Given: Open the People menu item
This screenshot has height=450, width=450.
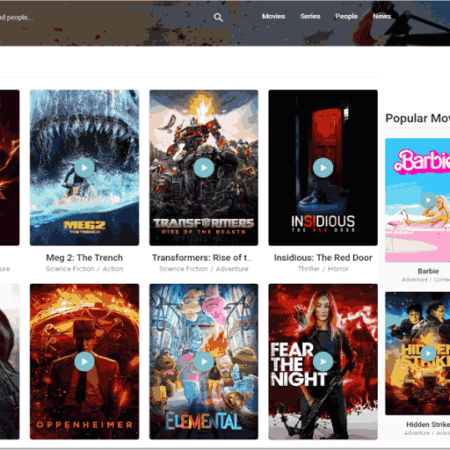Looking at the screenshot, I should (x=346, y=16).
